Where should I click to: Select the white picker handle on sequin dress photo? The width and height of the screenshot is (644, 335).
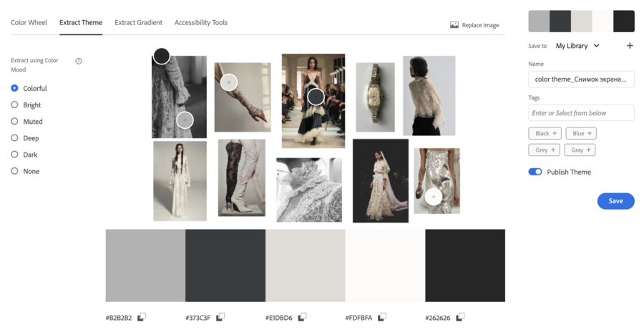pyautogui.click(x=434, y=196)
